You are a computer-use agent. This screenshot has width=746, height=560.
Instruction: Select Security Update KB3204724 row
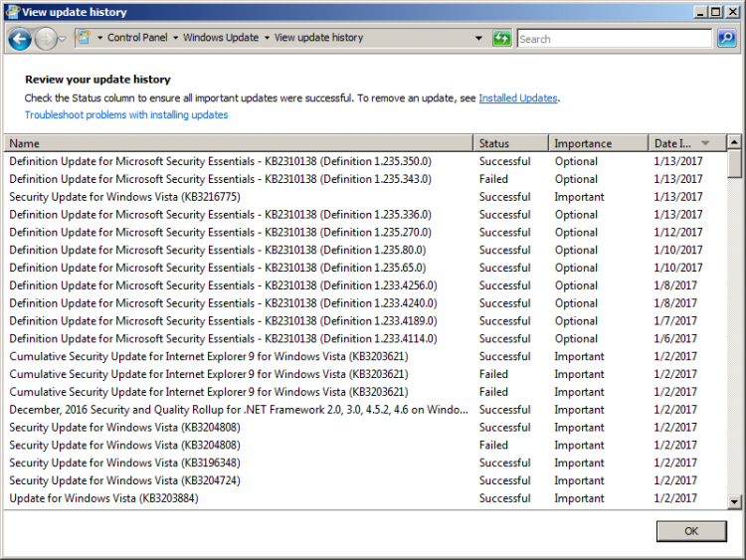(365, 480)
